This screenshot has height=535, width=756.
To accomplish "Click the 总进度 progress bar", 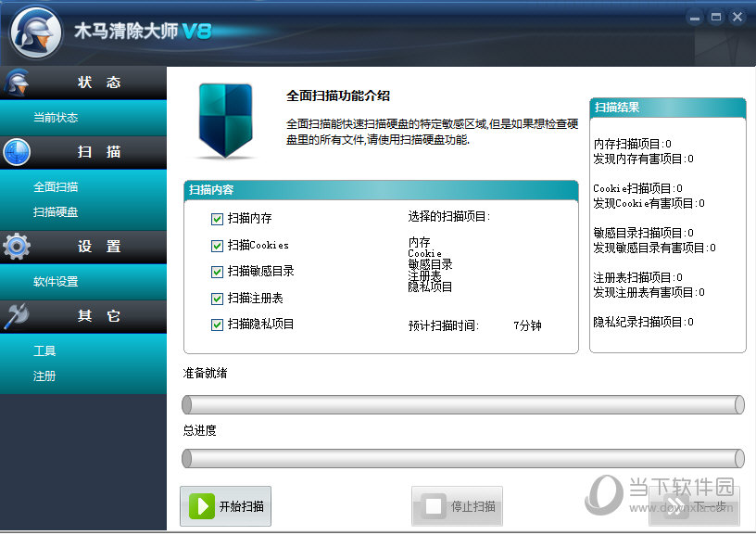I will click(x=463, y=458).
